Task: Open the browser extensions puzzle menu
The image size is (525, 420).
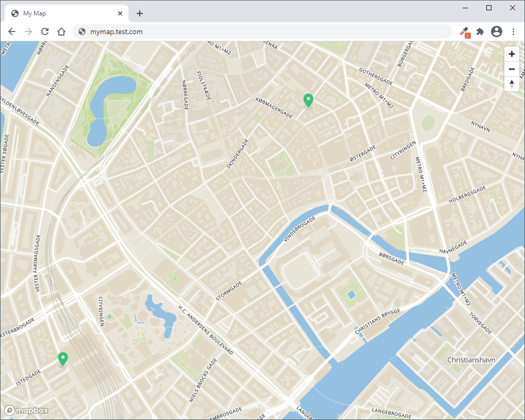Action: 480,31
